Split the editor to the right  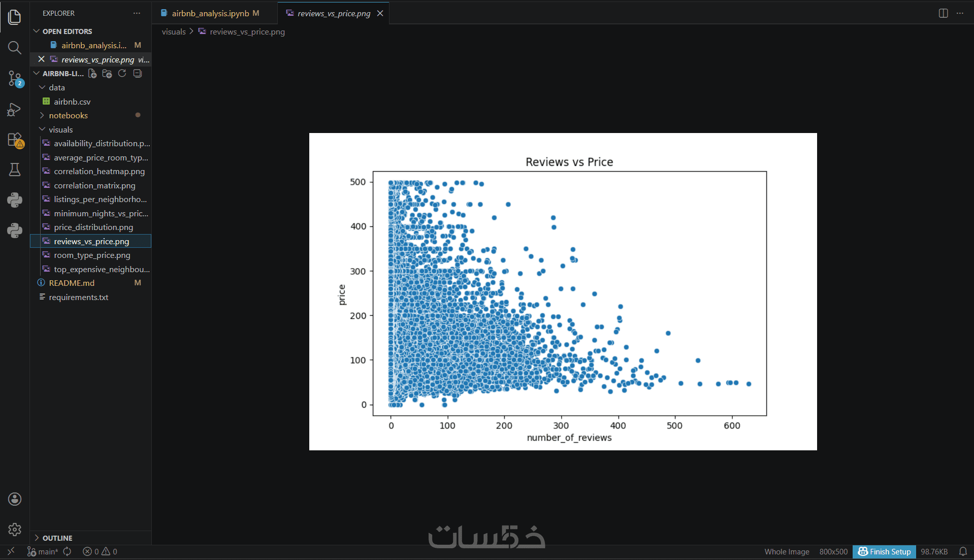coord(943,13)
